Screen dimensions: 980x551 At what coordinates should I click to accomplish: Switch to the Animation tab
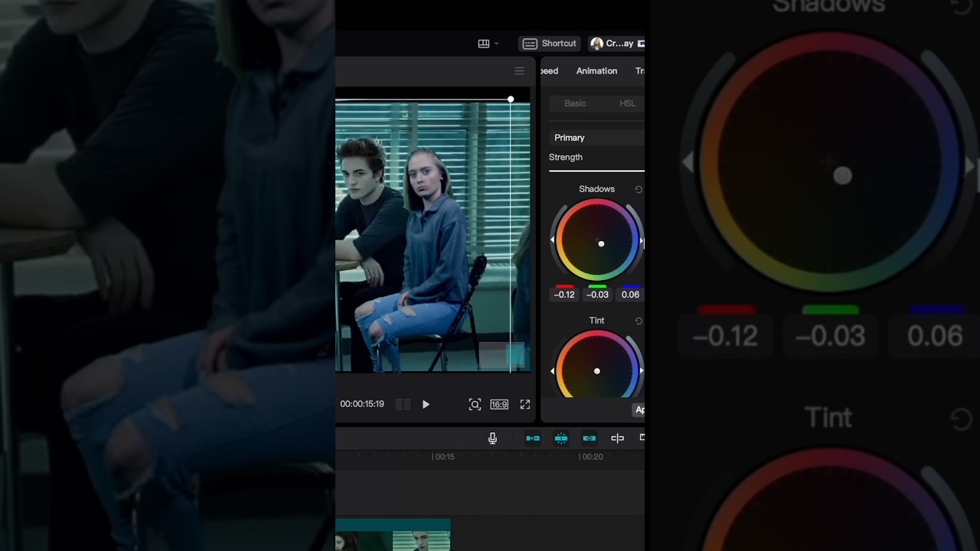click(x=596, y=71)
